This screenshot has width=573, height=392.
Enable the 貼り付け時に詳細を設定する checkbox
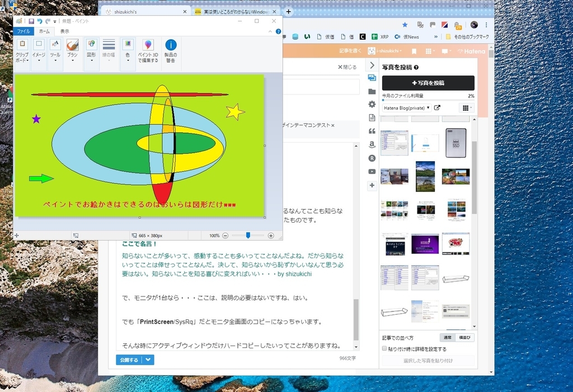(x=384, y=348)
